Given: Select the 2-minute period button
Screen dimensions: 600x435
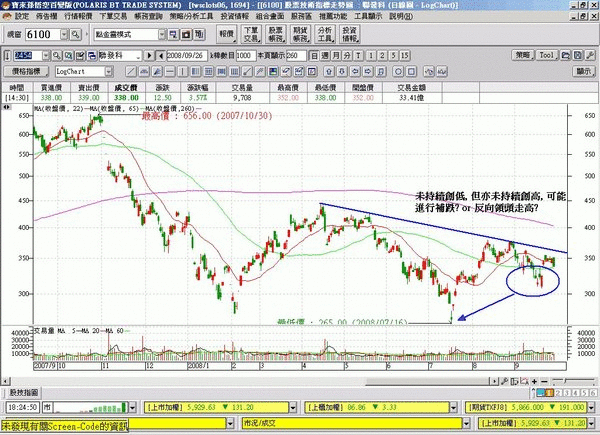Looking at the screenshot, I should [382, 56].
